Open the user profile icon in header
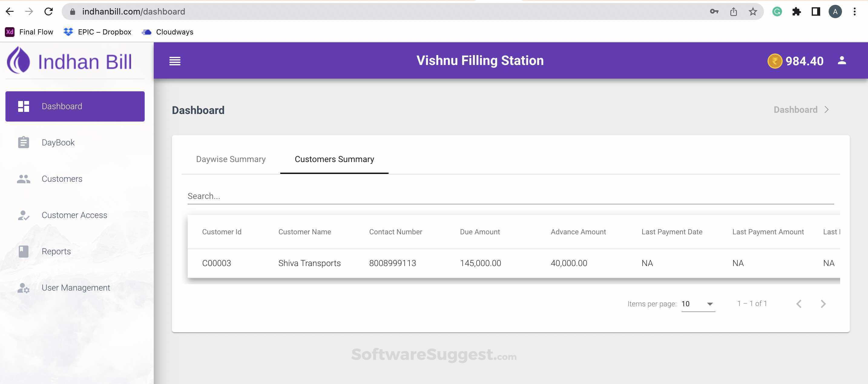The width and height of the screenshot is (868, 384). [x=841, y=60]
